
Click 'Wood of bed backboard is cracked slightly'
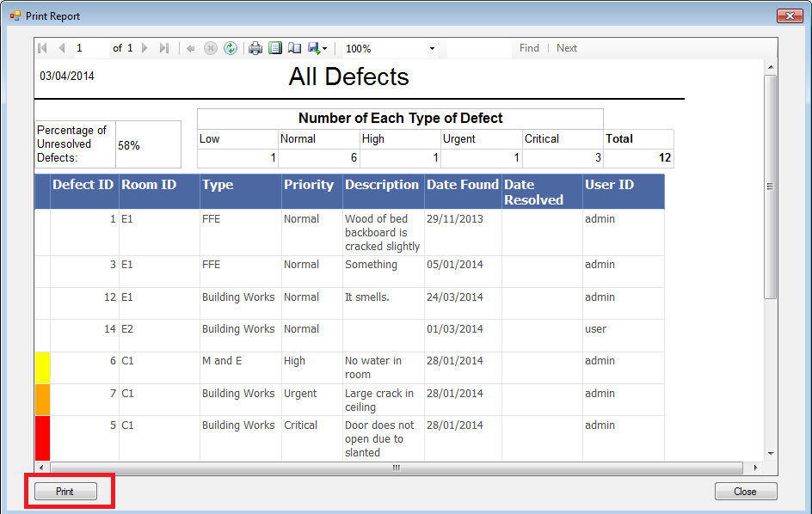point(382,232)
